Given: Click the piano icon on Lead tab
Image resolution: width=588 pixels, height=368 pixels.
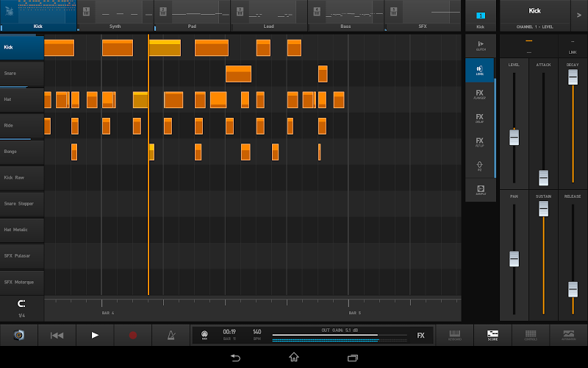Looking at the screenshot, I should coord(240,12).
